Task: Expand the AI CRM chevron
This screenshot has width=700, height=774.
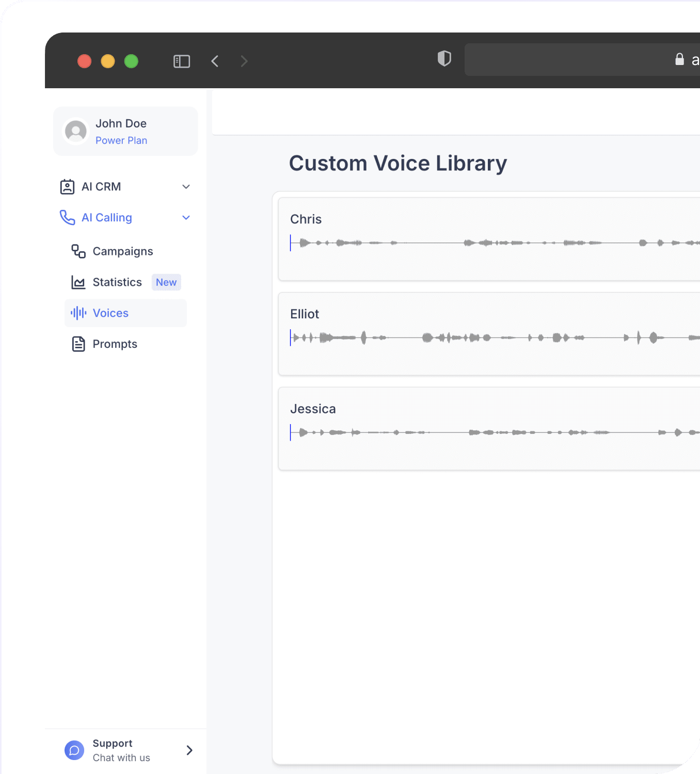Action: [x=186, y=187]
